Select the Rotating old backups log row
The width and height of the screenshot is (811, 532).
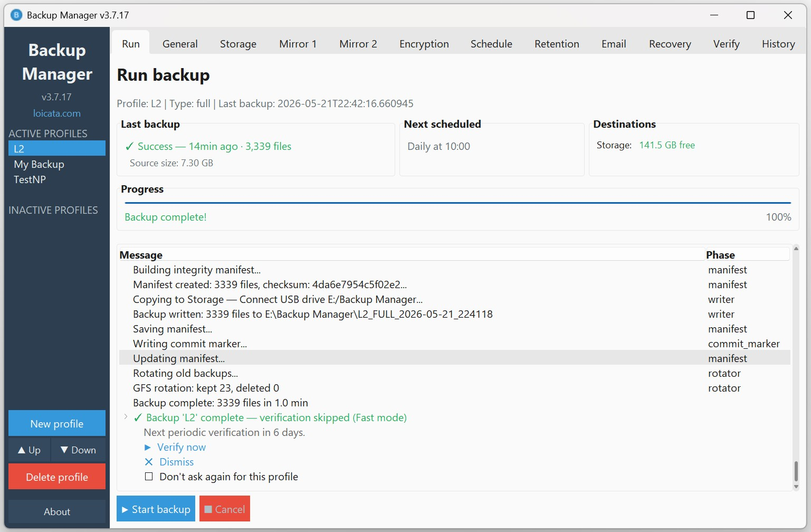point(455,373)
